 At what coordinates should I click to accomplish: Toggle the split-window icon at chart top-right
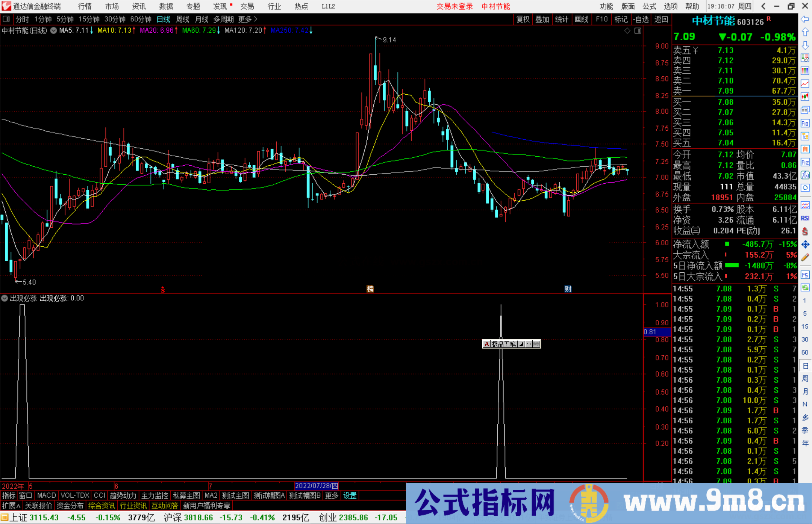point(638,30)
